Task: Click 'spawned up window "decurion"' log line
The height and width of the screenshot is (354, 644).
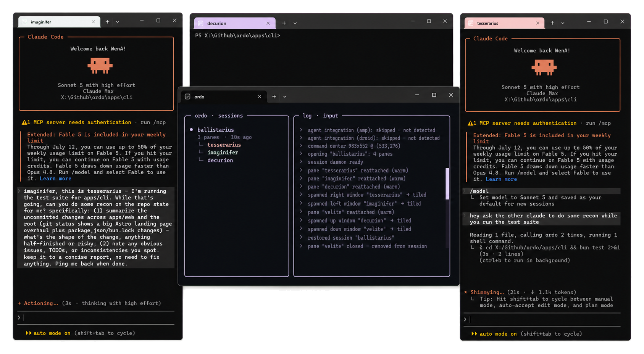Action: [x=359, y=220]
